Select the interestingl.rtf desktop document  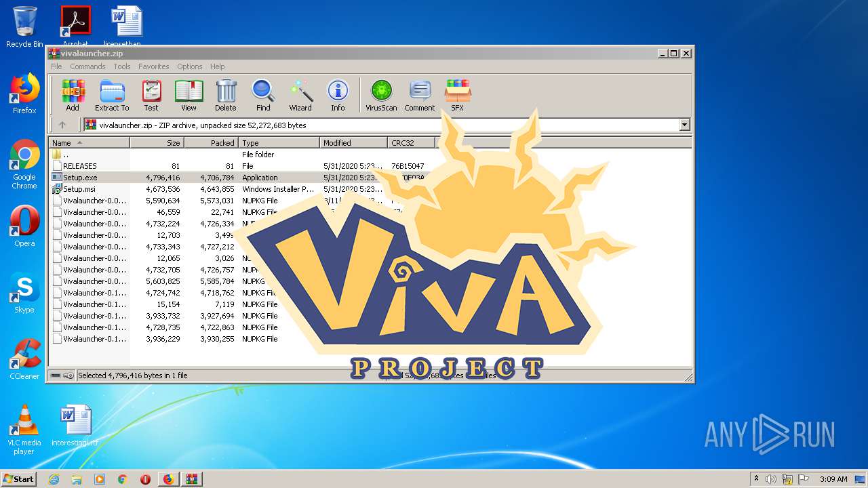[x=75, y=426]
